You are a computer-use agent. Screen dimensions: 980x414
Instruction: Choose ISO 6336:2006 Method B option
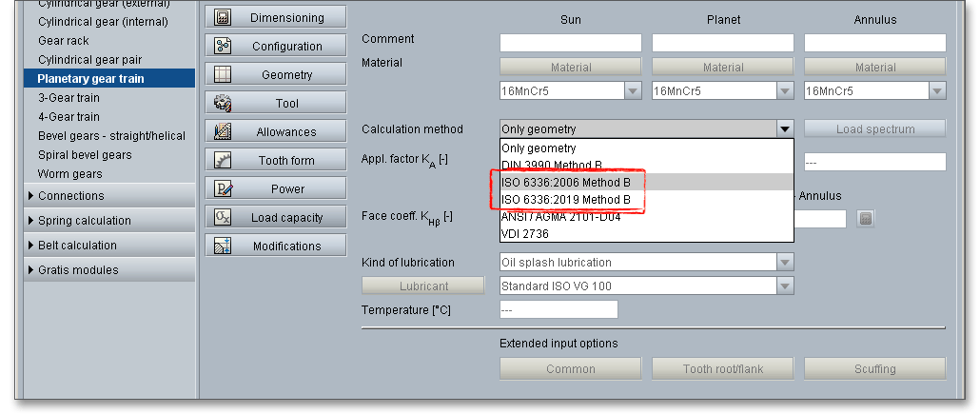click(x=565, y=182)
